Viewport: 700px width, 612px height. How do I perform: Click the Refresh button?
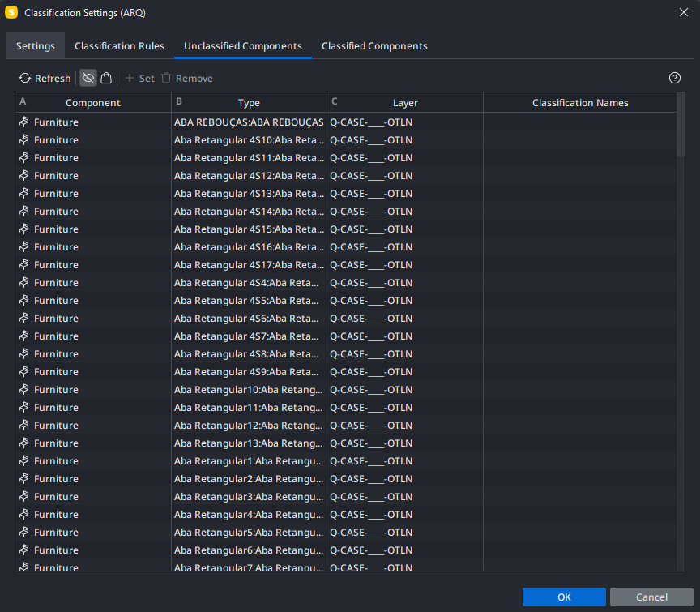tap(45, 78)
